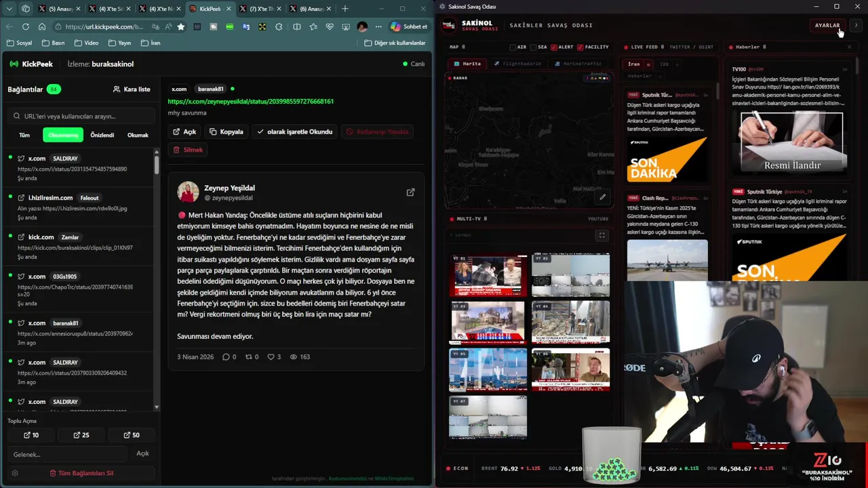Open the tweet external link icon
This screenshot has width=868, height=488.
[410, 192]
